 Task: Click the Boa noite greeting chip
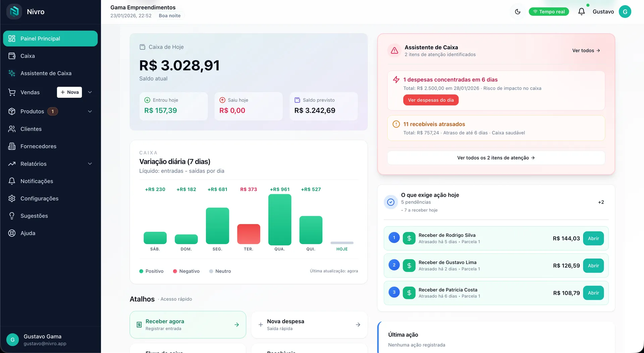[170, 16]
